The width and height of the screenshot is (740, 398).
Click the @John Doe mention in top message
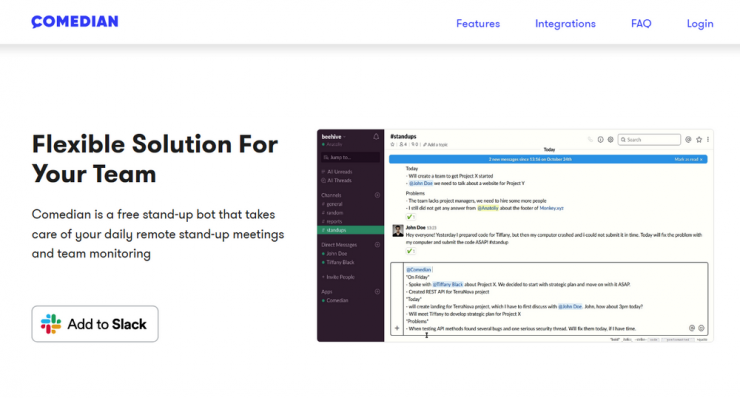coord(420,183)
